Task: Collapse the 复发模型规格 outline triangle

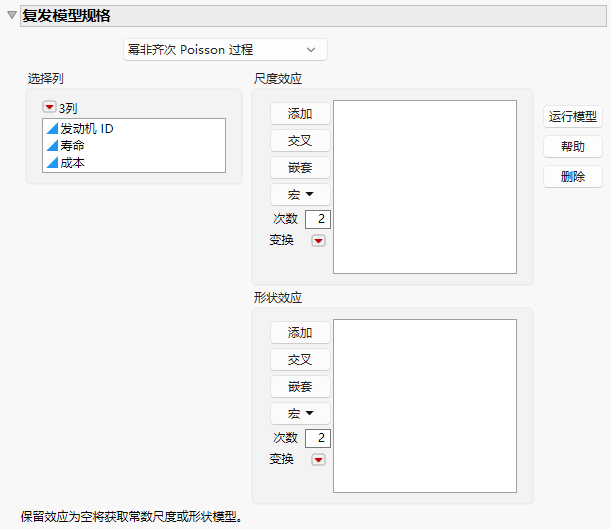Action: tap(12, 15)
